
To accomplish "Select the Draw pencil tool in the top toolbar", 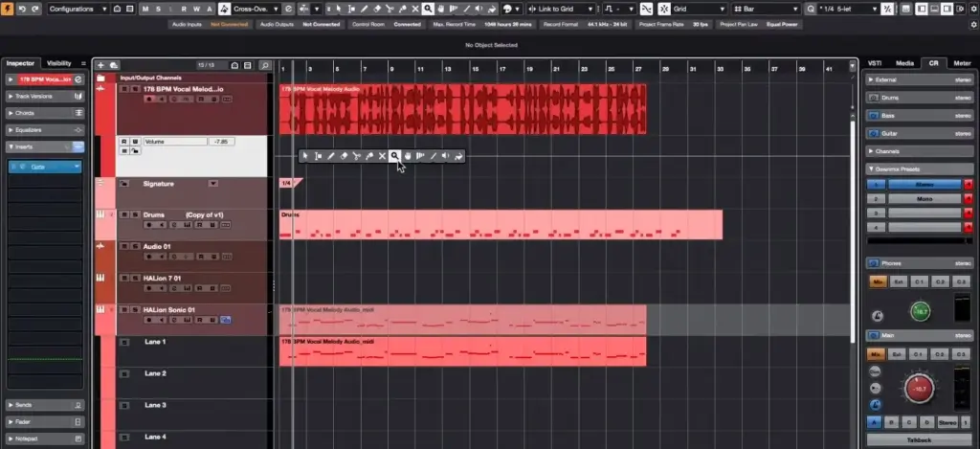I will (365, 9).
